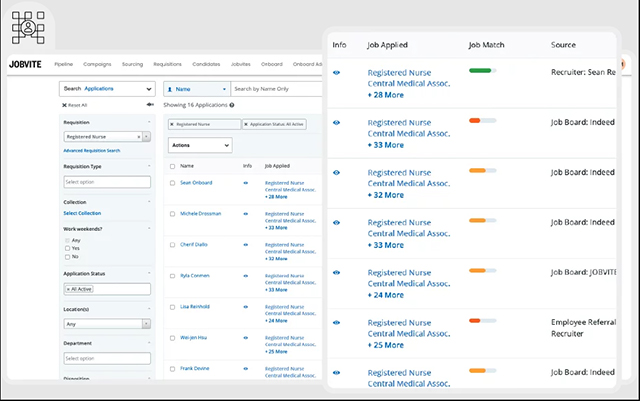Click the Reset All X icon
The height and width of the screenshot is (401, 640).
pyautogui.click(x=64, y=105)
